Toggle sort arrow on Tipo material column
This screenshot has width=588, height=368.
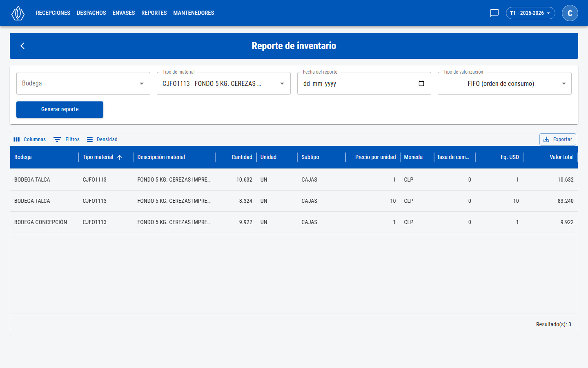120,157
